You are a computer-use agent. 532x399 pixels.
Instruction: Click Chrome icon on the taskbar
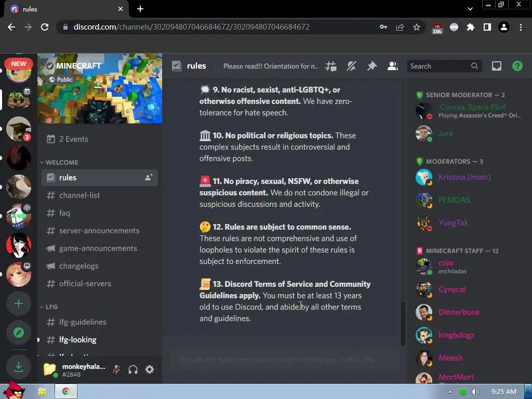(66, 392)
